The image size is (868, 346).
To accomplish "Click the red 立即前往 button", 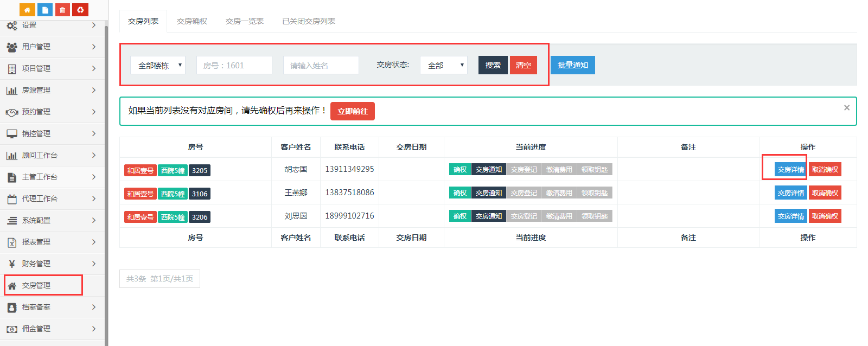I will [353, 111].
